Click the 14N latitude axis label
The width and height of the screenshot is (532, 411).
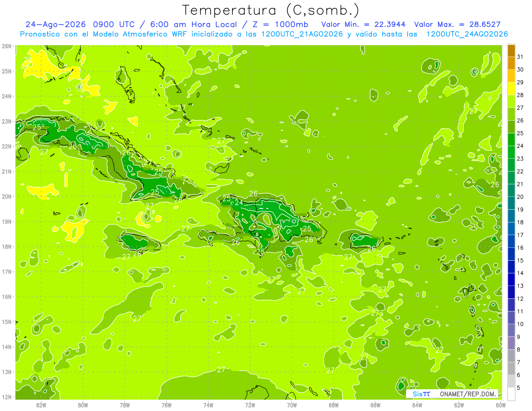7,347
